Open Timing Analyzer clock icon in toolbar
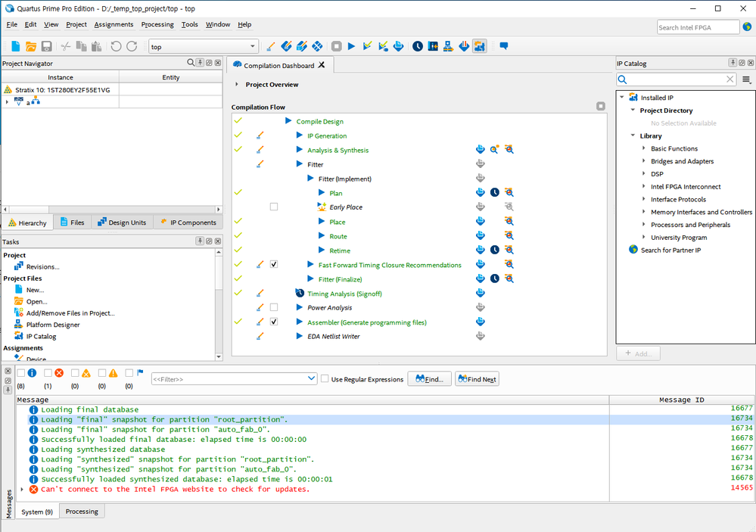The image size is (756, 532). [418, 47]
